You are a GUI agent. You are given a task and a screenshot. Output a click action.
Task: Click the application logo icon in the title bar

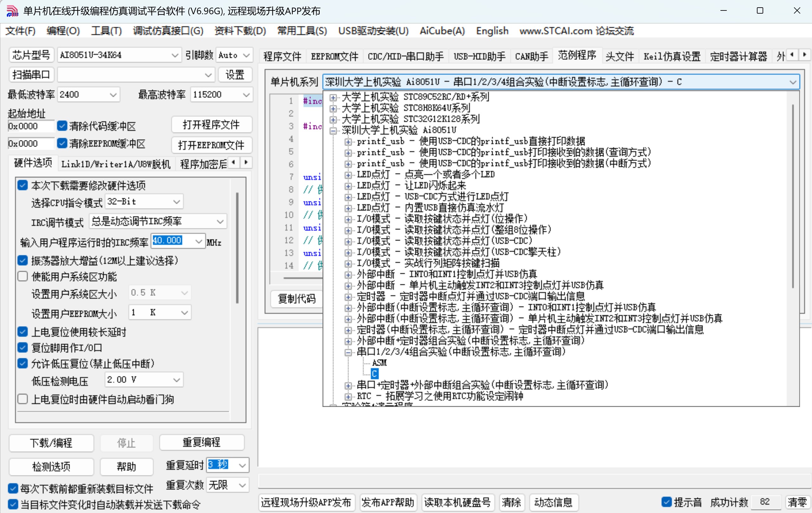coord(12,10)
